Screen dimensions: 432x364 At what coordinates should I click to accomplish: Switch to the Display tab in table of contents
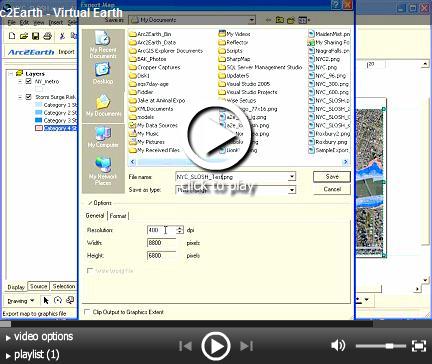16,287
